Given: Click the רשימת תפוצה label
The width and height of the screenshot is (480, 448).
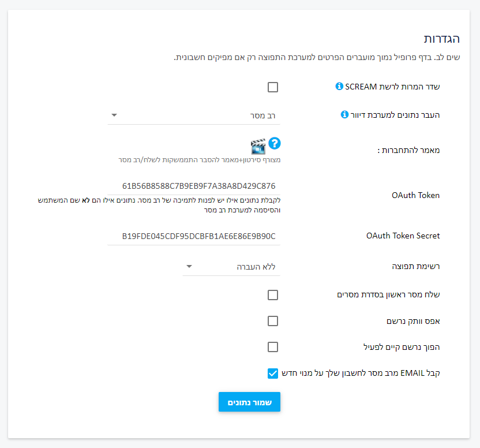Looking at the screenshot, I should (x=416, y=266).
